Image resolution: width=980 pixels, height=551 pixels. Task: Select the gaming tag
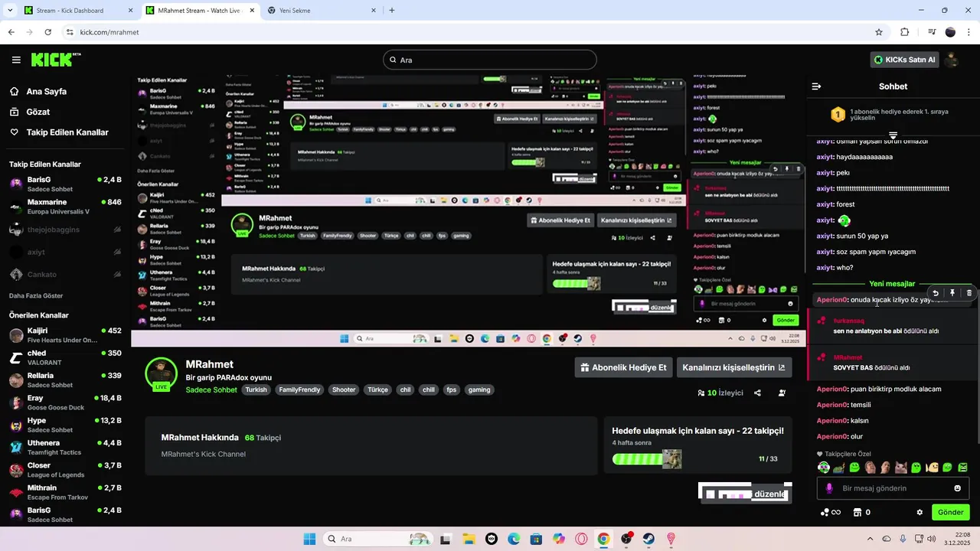pyautogui.click(x=479, y=390)
